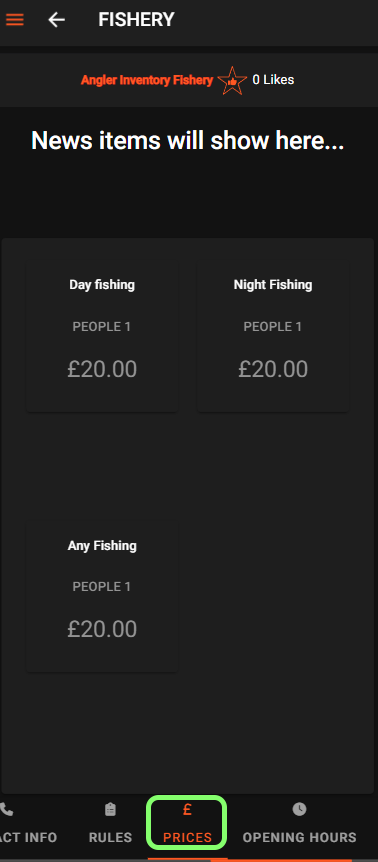Click the clock icon above Opening Hours
This screenshot has width=378, height=862.
click(x=299, y=809)
